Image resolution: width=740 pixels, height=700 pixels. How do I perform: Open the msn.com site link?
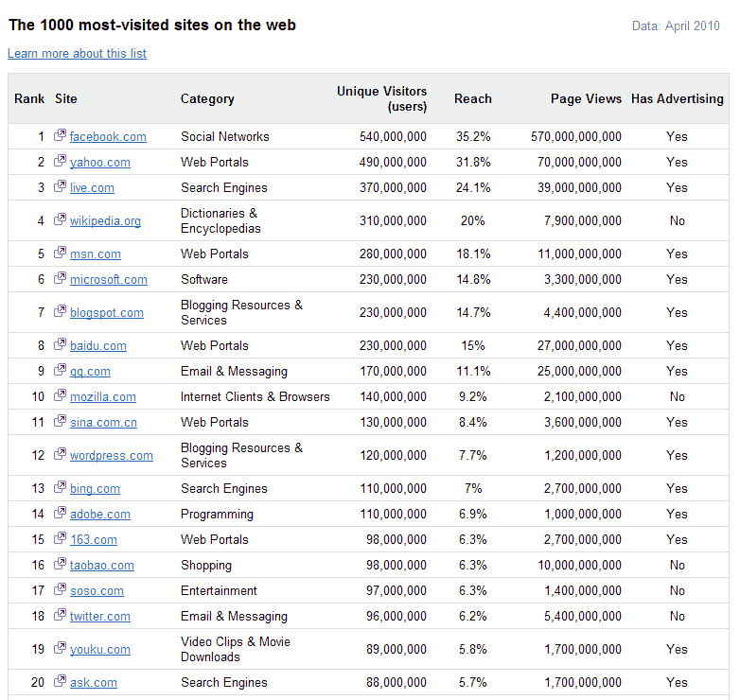[96, 254]
